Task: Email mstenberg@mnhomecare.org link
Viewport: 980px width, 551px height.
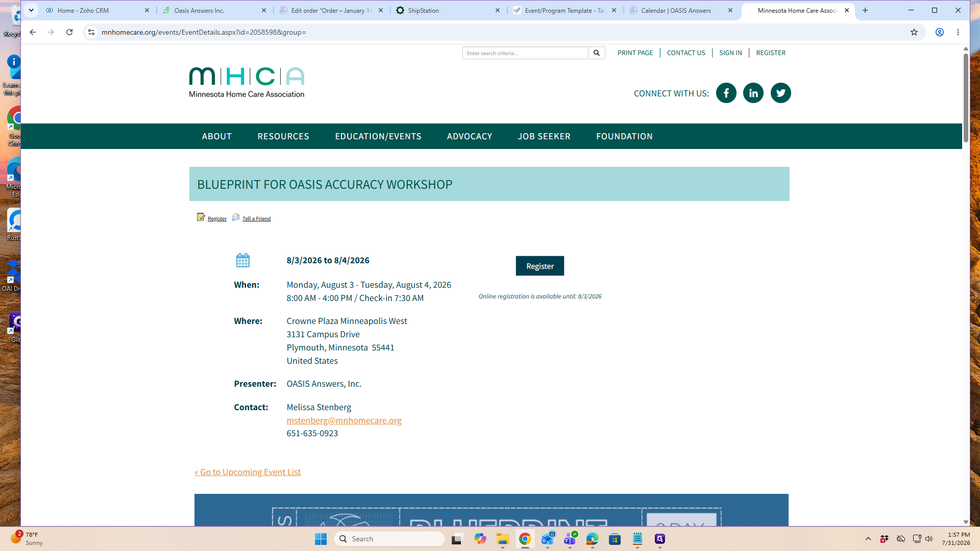Action: pyautogui.click(x=344, y=420)
